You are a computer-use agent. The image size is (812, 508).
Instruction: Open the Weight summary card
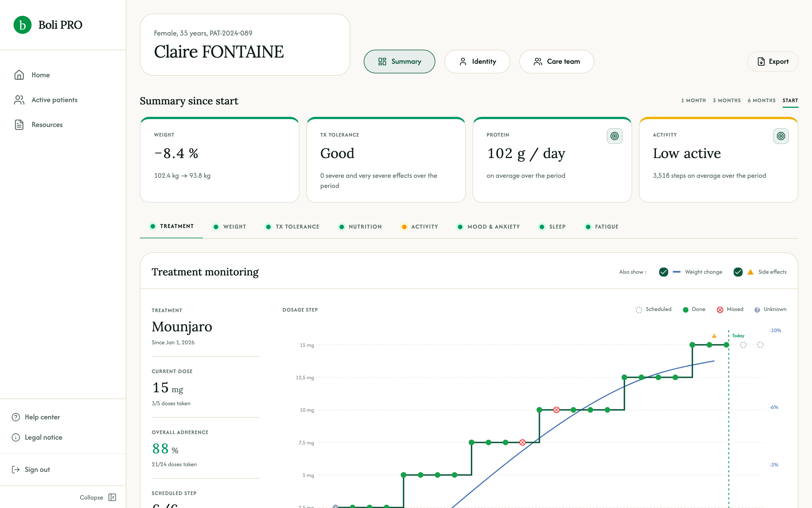(219, 160)
